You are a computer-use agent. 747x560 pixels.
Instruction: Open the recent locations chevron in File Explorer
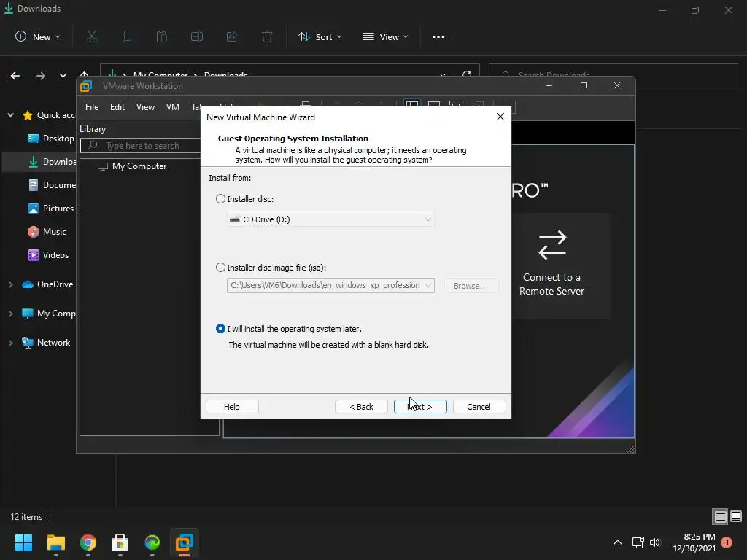pyautogui.click(x=63, y=76)
